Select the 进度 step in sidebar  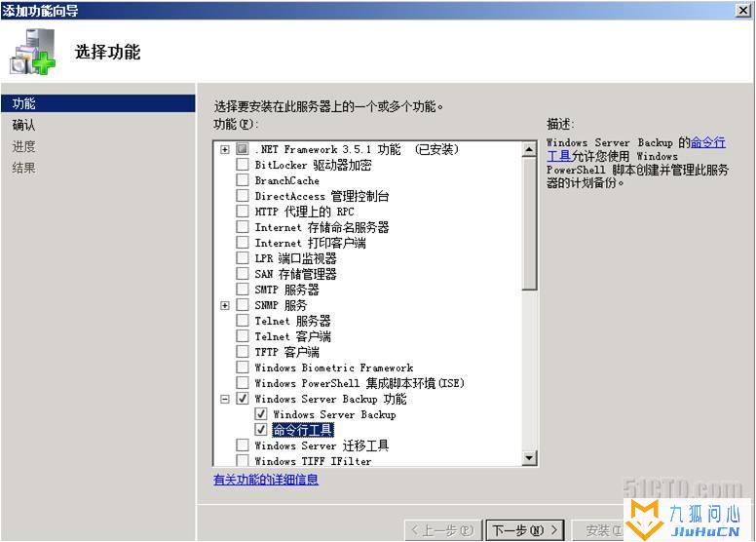tap(23, 146)
